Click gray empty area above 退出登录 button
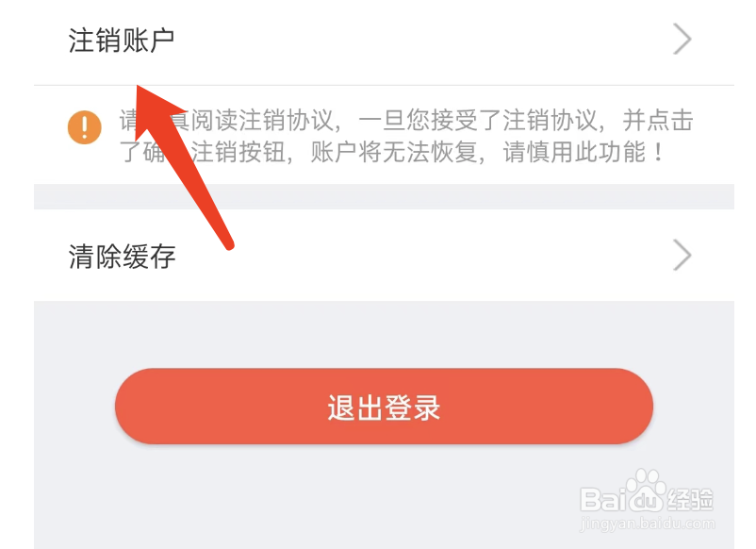756x549 pixels. click(384, 334)
